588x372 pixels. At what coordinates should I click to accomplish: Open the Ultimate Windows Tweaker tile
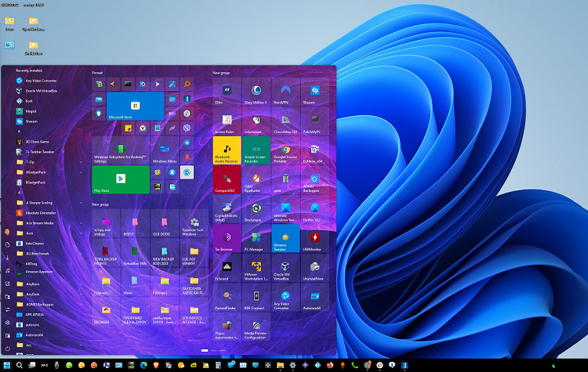tap(285, 209)
